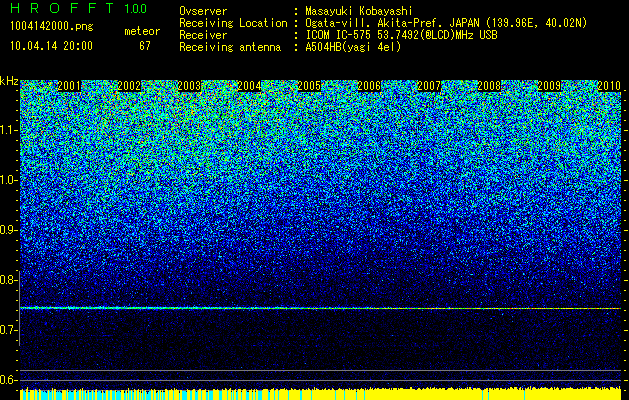Viewport: 629px width, 400px height.
Task: Click the 2001 time marker
Action: point(69,86)
